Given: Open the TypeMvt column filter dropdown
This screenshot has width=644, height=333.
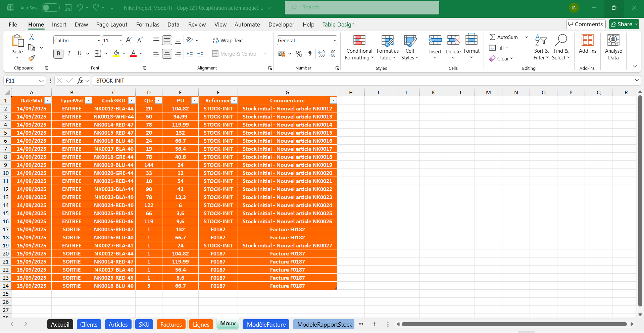Looking at the screenshot, I should tap(88, 100).
